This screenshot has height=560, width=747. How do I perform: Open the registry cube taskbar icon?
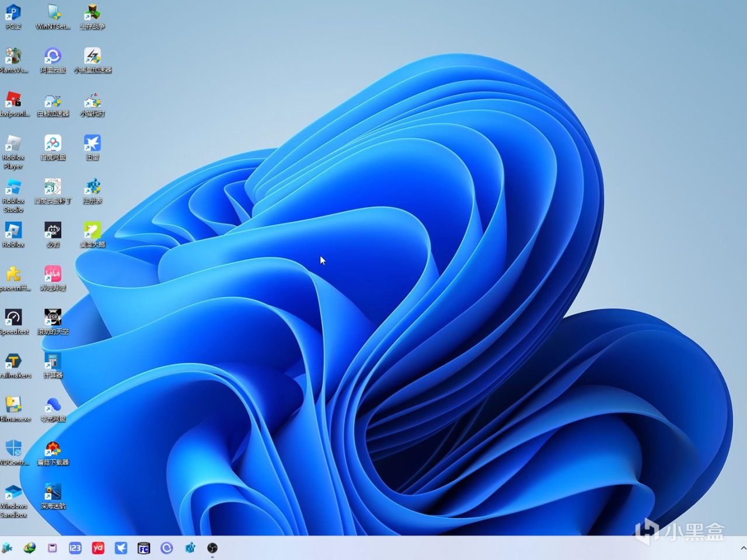click(190, 548)
